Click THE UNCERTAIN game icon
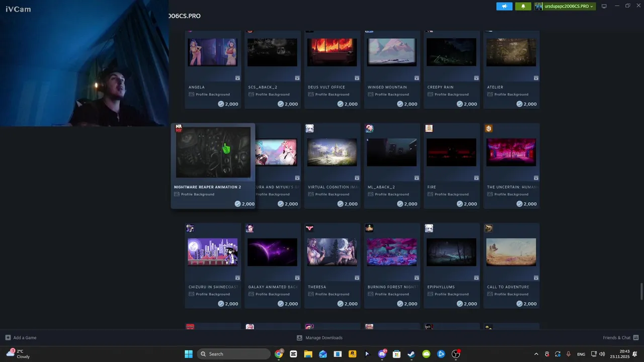The image size is (644, 362). (x=489, y=129)
